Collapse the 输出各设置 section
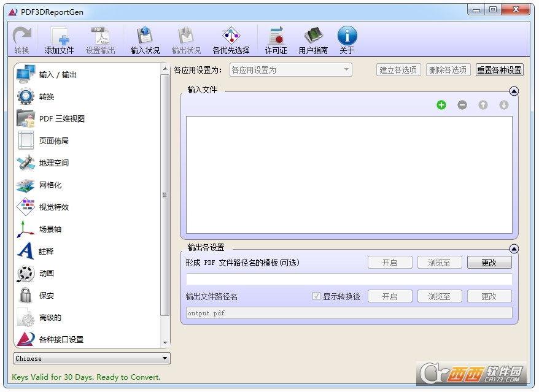The width and height of the screenshot is (539, 392). 514,248
